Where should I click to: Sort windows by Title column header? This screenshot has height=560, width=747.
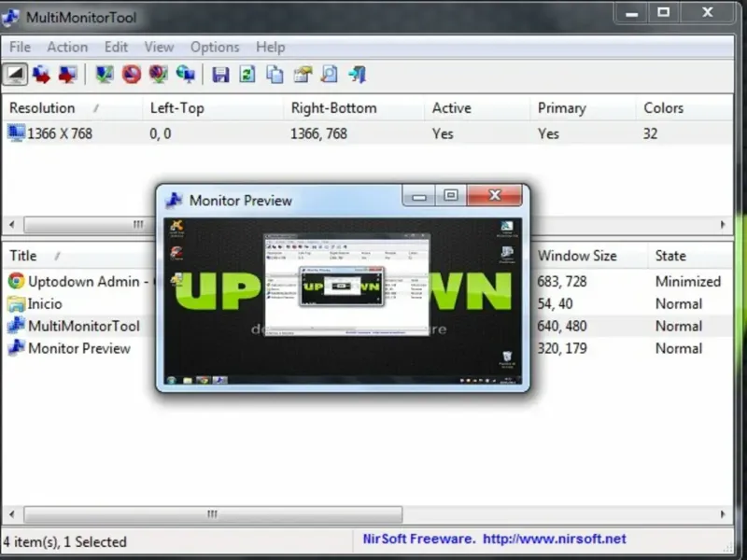click(x=78, y=256)
